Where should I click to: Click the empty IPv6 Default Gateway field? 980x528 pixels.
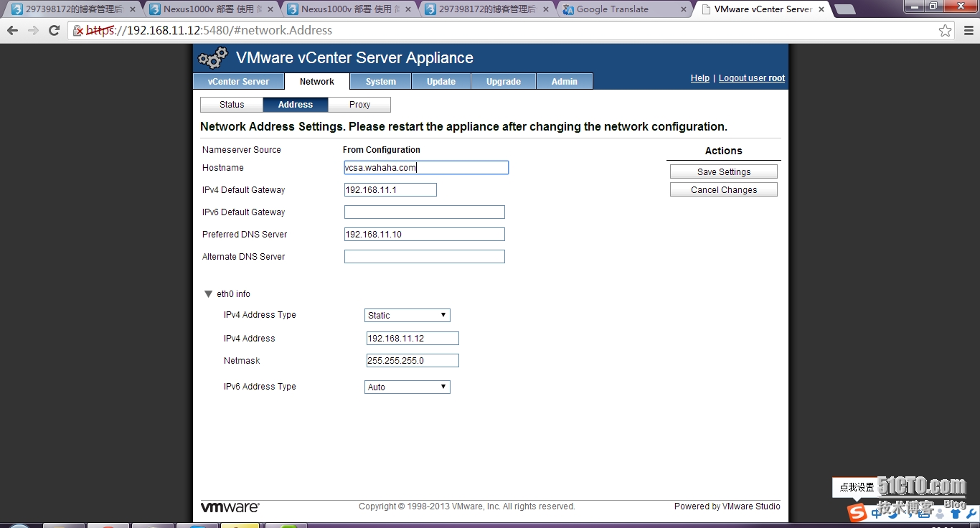(425, 212)
